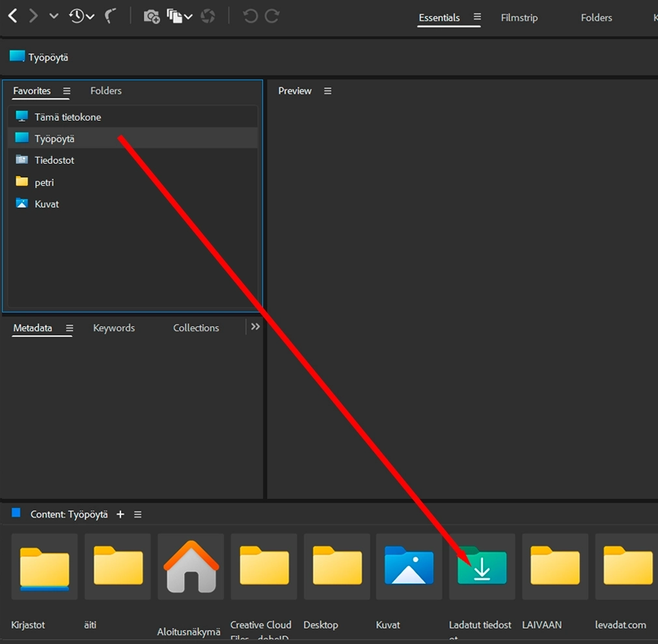Switch to the Keywords panel tab
Viewport: 658px width, 644px height.
pos(114,328)
